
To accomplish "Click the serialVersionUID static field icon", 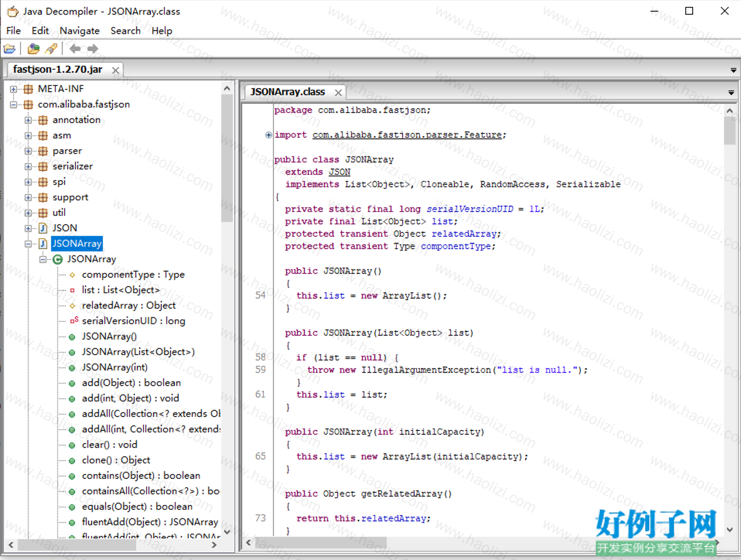I will 73,321.
